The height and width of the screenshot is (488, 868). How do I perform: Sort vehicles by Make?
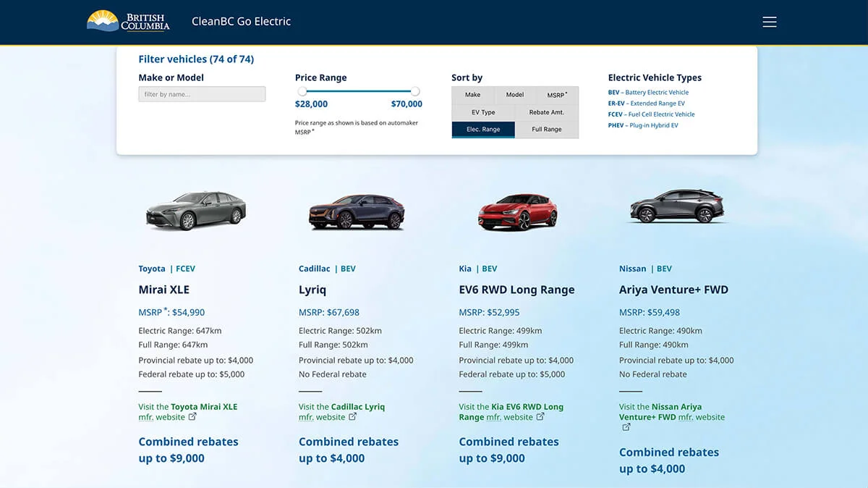pos(472,95)
